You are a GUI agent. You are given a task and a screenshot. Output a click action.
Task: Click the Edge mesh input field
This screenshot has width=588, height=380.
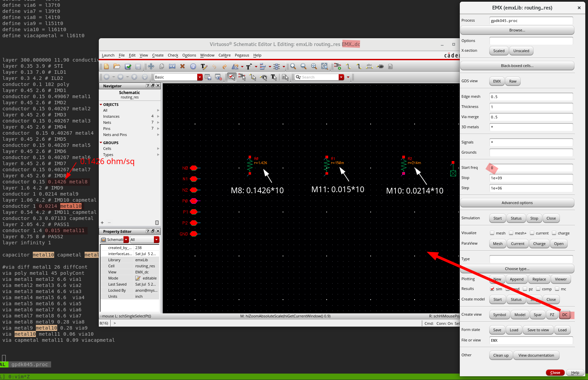pos(531,97)
